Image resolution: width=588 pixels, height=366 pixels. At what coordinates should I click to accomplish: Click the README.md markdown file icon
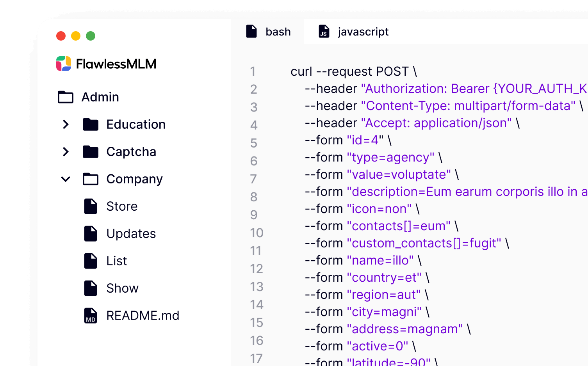pos(91,316)
